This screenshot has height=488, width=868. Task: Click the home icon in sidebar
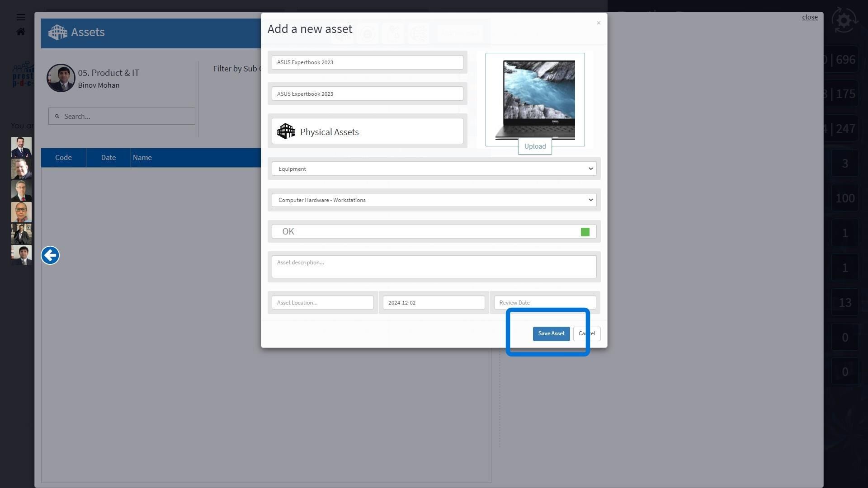pos(21,32)
